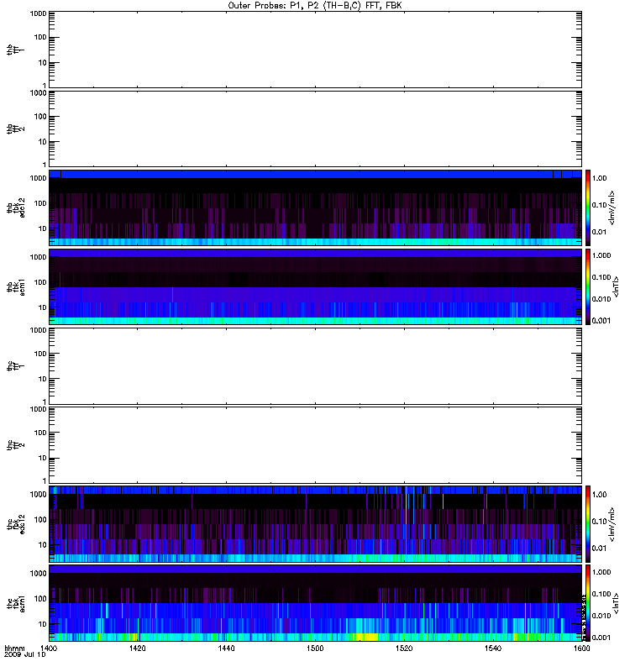Click the 'thc fbk edc12' y-axis label
This screenshot has height=672, width=630.
coord(16,523)
